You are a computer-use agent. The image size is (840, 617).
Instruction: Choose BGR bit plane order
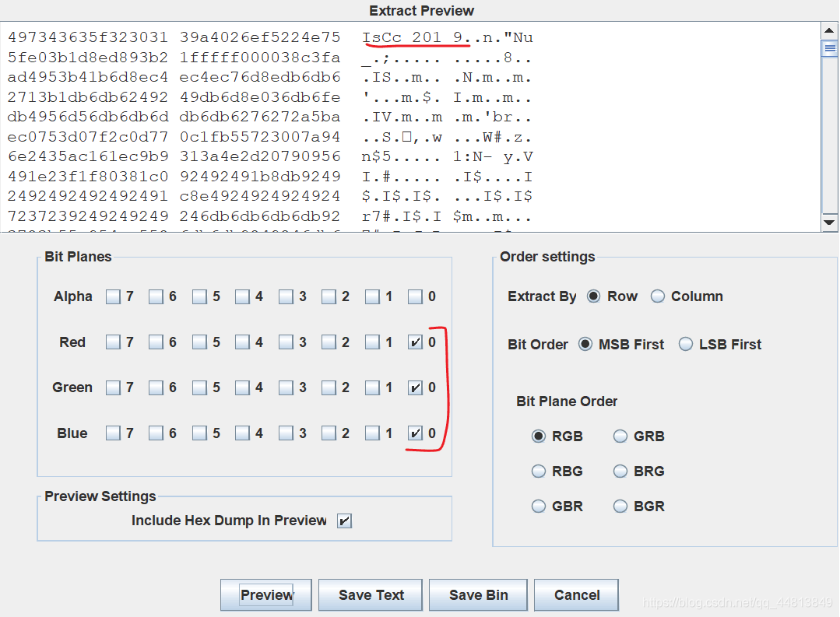pos(620,507)
